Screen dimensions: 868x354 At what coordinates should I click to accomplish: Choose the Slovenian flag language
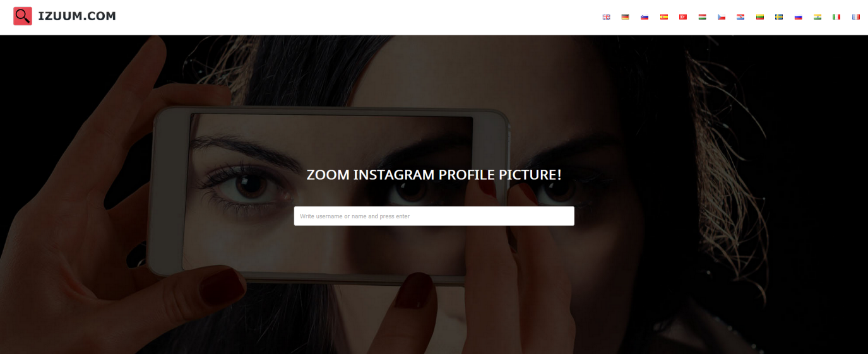645,17
